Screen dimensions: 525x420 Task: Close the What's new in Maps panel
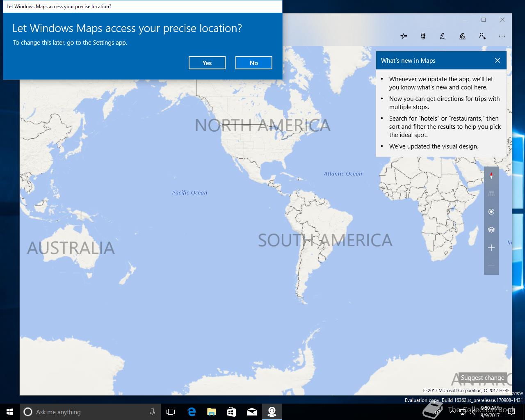(x=498, y=60)
